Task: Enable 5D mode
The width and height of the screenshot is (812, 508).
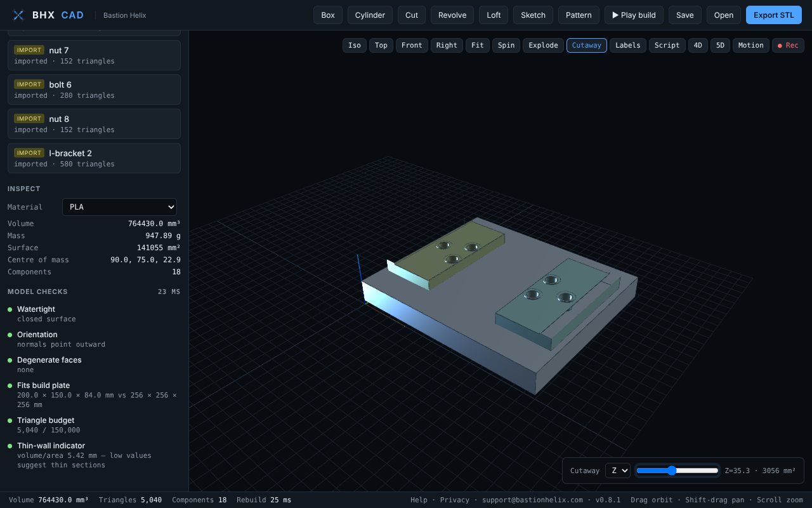Action: tap(720, 45)
